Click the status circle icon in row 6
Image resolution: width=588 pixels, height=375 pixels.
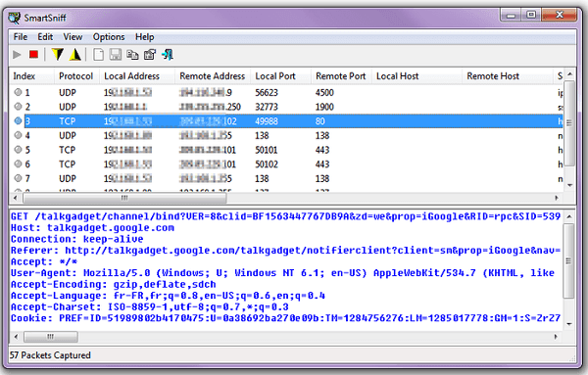coord(18,164)
